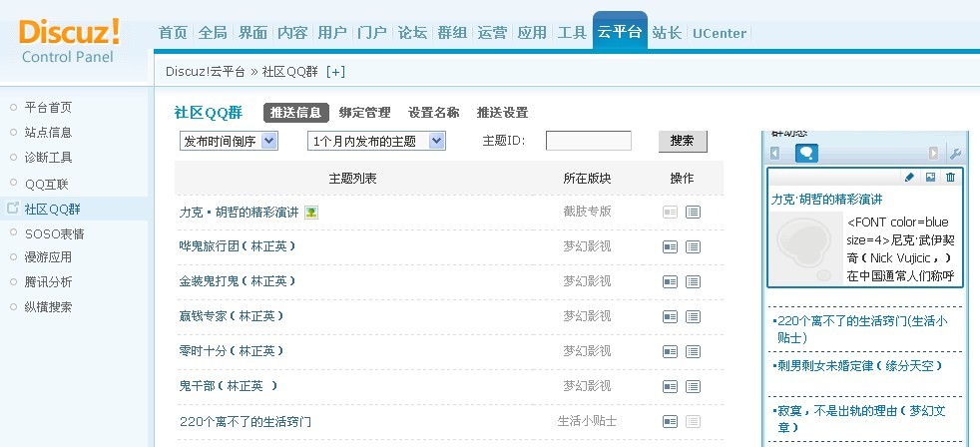Click the left arrow in the preview panel toolbar
980x447 pixels.
[775, 154]
